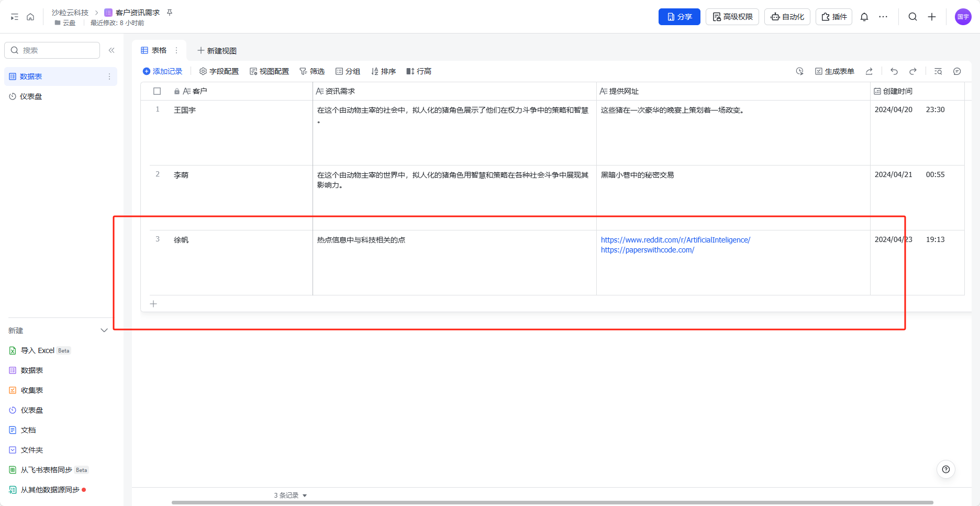Open the 筛选 filter option
This screenshot has width=980, height=506.
click(x=312, y=71)
